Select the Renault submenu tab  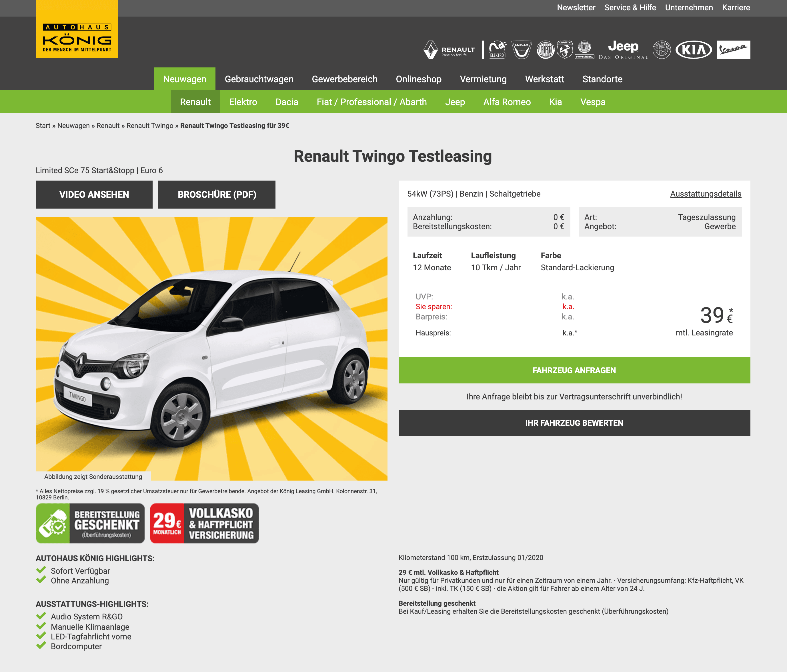coord(195,102)
